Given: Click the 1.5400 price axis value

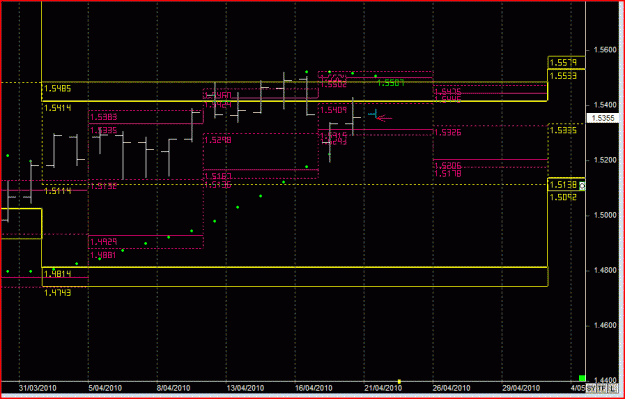Looking at the screenshot, I should click(604, 105).
